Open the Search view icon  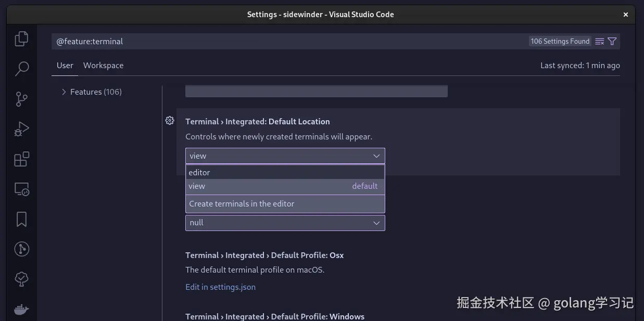click(x=21, y=69)
